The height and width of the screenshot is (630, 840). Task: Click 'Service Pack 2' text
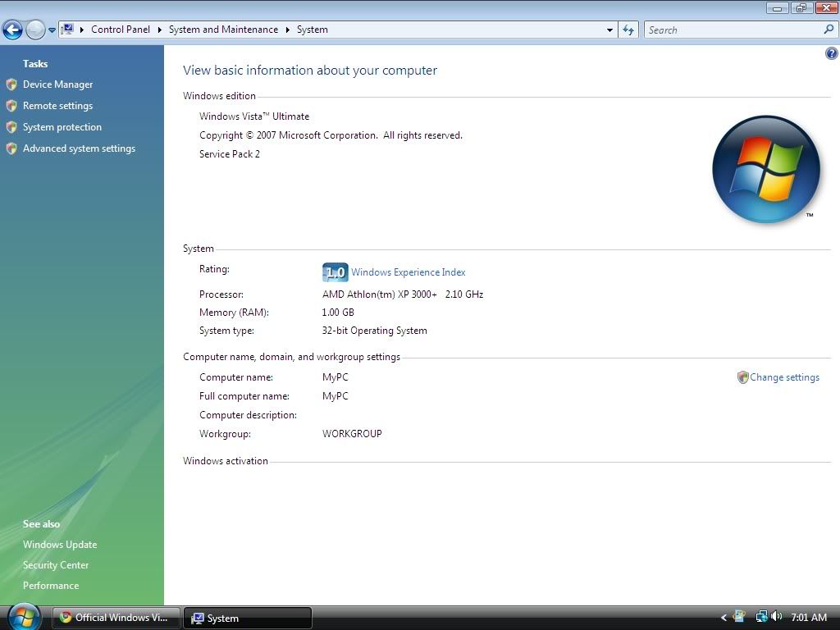pos(230,154)
